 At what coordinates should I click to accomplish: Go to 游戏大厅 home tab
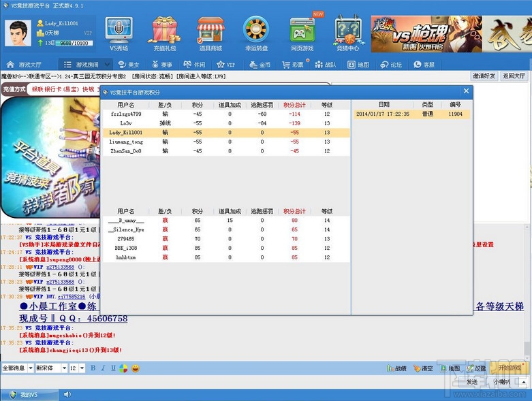pos(24,65)
